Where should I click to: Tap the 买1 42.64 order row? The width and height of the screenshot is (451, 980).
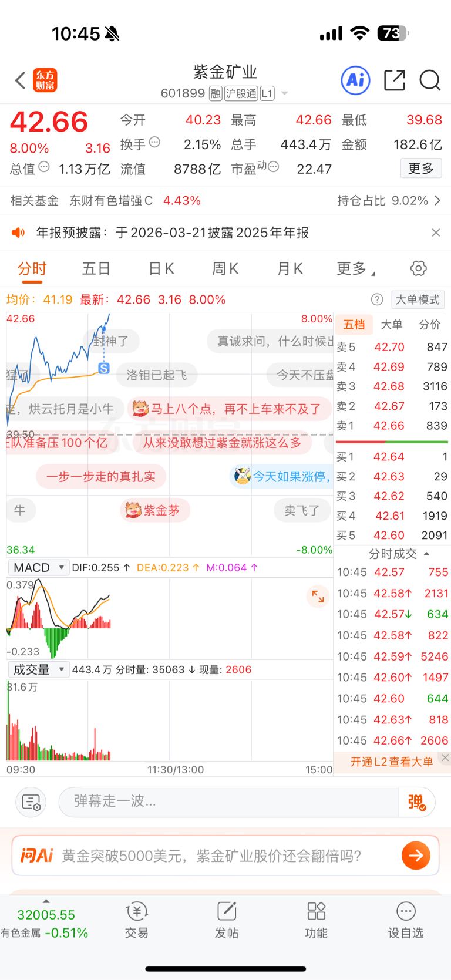click(x=392, y=457)
